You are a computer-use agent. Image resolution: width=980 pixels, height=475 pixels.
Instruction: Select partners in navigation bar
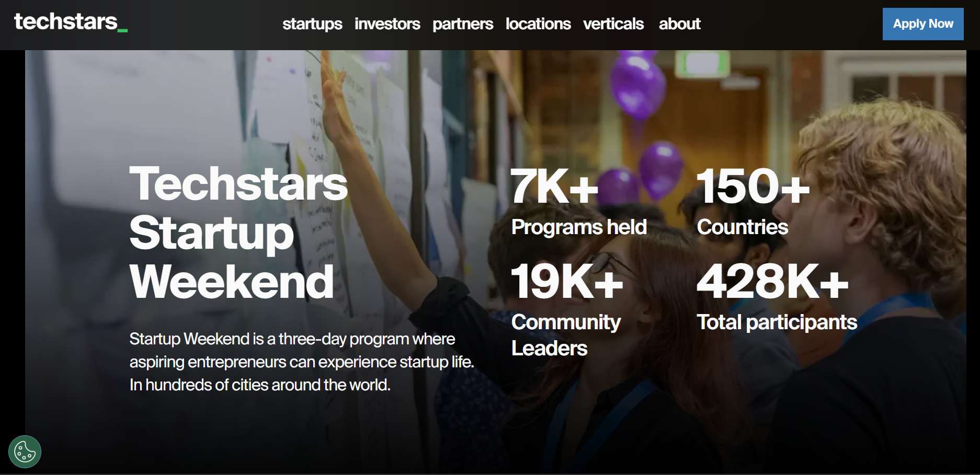coord(462,24)
